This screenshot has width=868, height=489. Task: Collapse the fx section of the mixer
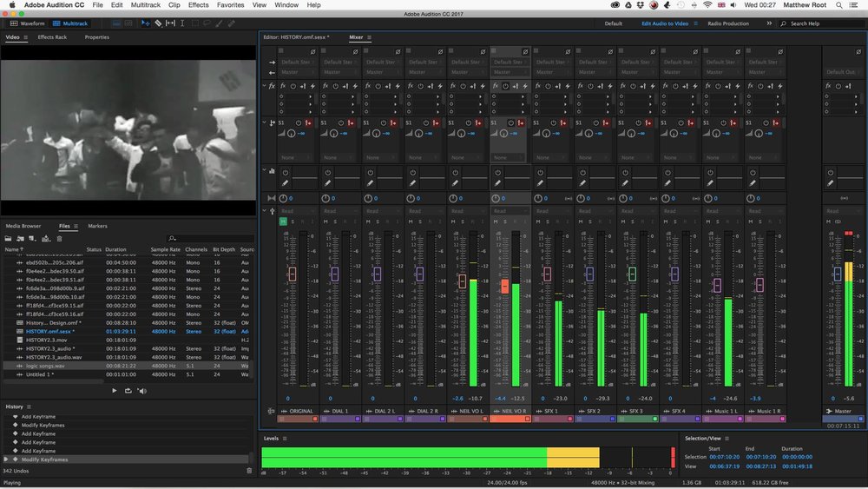(264, 86)
